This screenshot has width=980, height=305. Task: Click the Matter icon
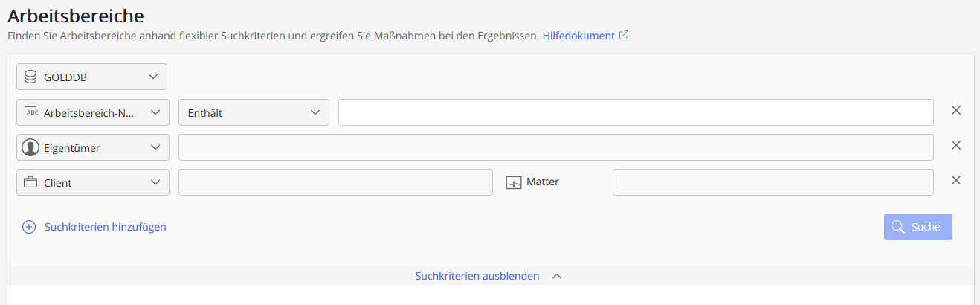514,182
